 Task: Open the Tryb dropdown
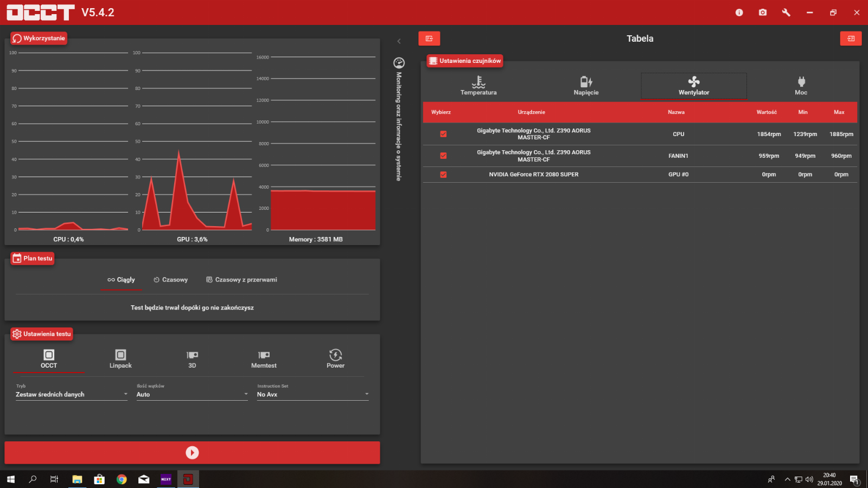72,394
